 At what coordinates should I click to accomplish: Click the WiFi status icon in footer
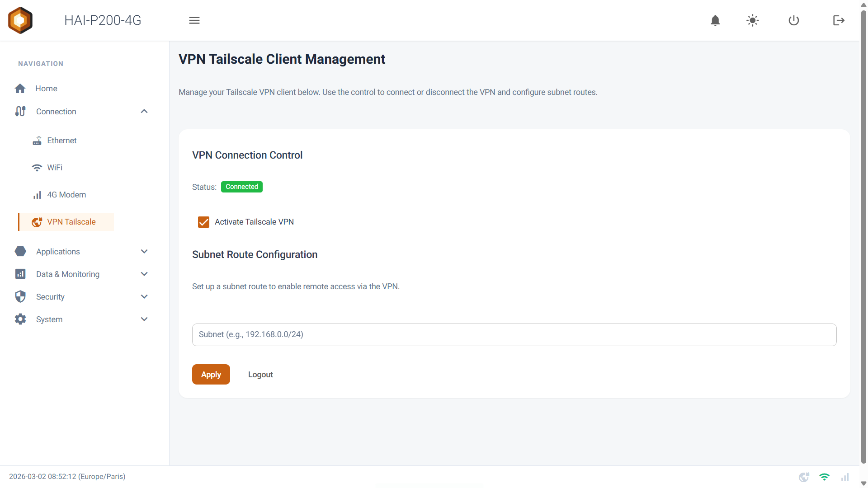pos(824,477)
